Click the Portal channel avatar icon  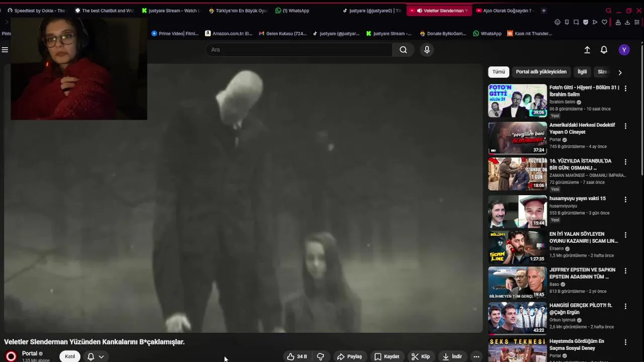point(11,356)
